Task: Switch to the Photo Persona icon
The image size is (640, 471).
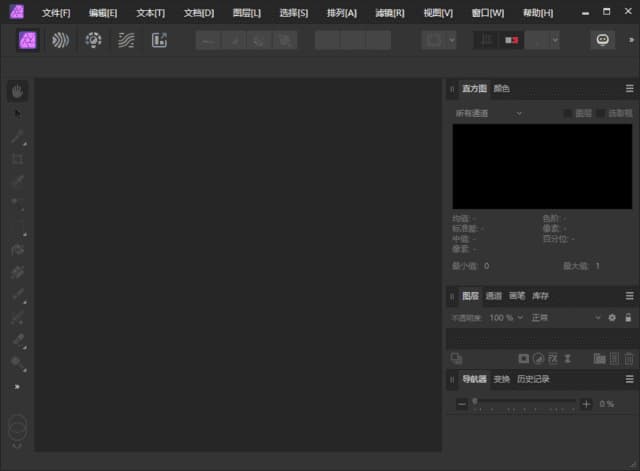Action: (x=29, y=40)
